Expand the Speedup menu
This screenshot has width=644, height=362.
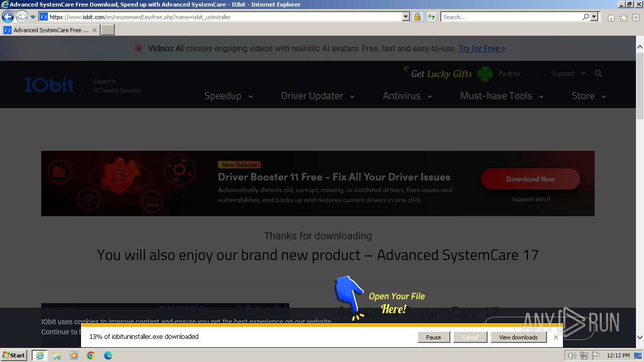coord(228,96)
